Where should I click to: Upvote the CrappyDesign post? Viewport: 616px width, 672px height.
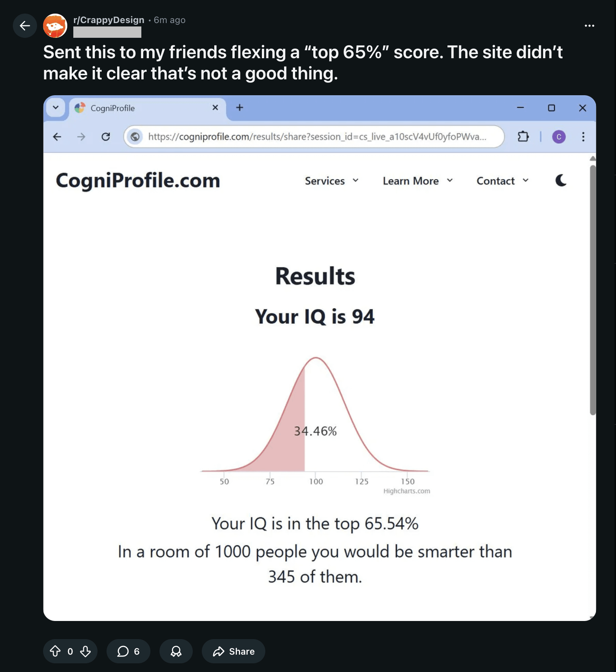pyautogui.click(x=55, y=651)
